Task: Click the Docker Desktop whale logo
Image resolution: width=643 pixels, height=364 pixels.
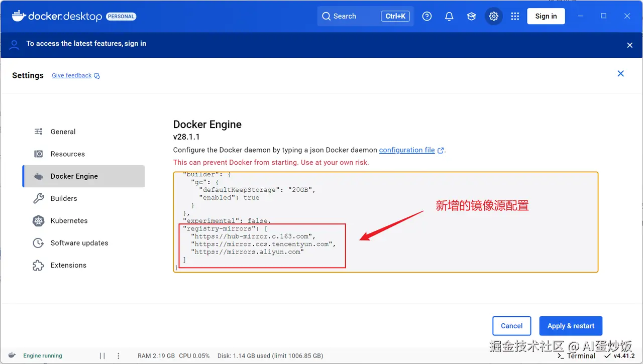Action: (19, 16)
